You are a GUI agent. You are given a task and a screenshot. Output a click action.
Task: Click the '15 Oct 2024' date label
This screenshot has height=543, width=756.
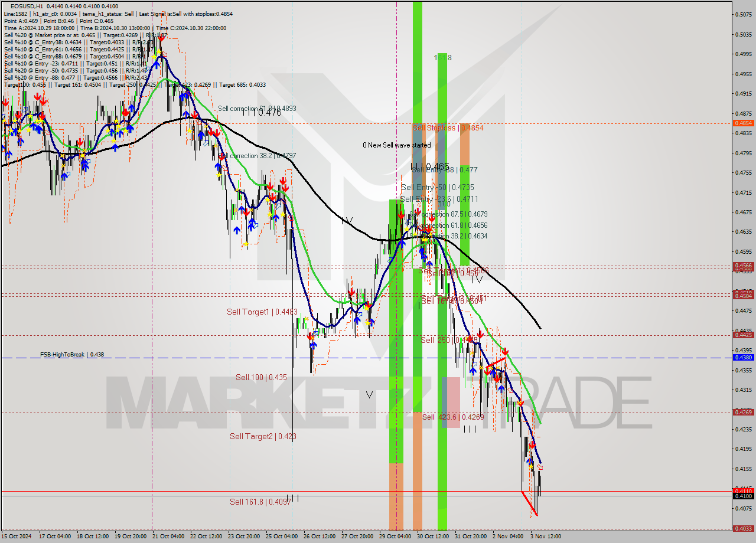[16, 537]
